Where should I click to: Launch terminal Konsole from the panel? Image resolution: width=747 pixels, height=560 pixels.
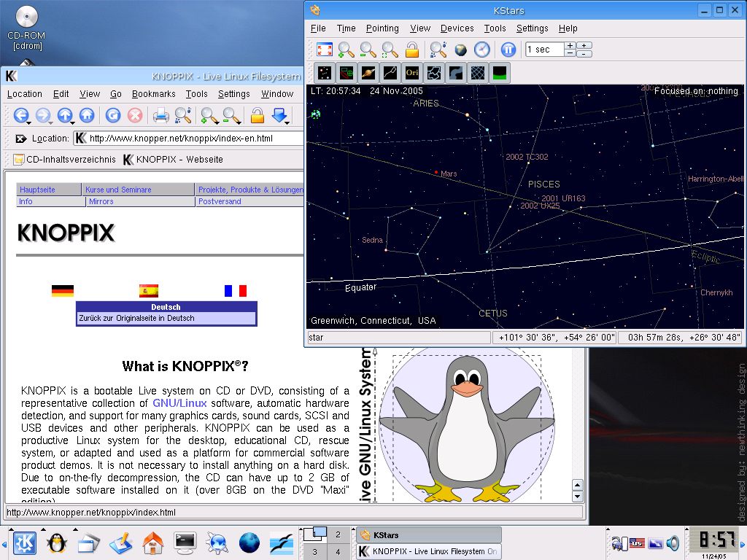pyautogui.click(x=185, y=542)
